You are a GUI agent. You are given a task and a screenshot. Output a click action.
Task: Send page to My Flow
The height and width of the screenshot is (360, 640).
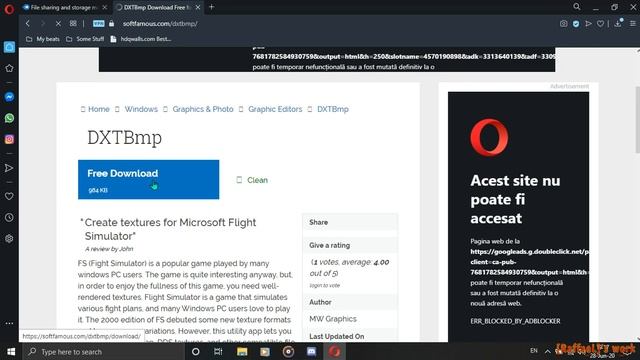[588, 24]
